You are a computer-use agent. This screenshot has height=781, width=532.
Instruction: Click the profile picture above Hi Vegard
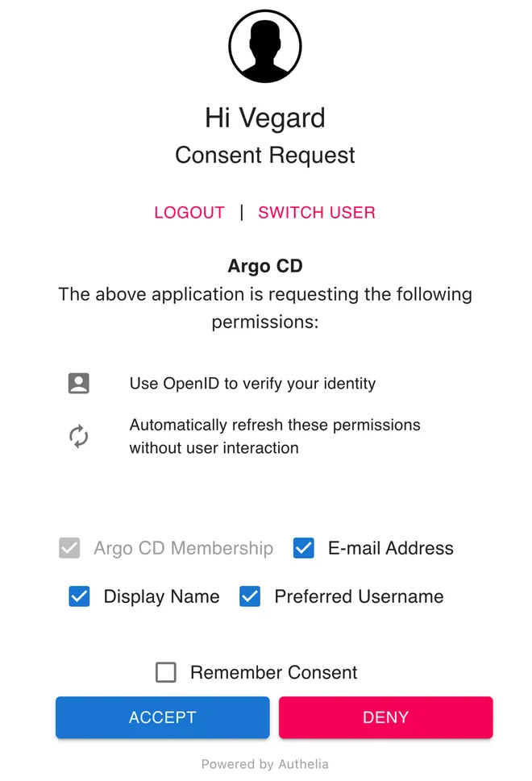(x=265, y=46)
